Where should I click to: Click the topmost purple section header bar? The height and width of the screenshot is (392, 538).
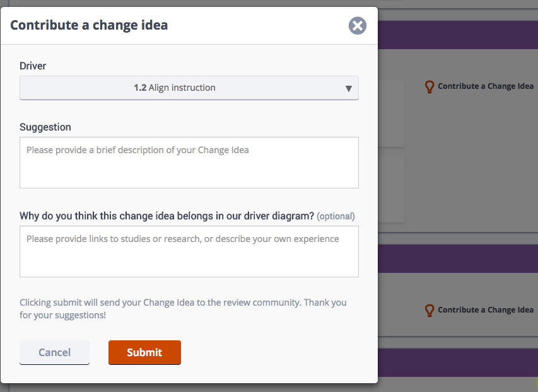458,35
